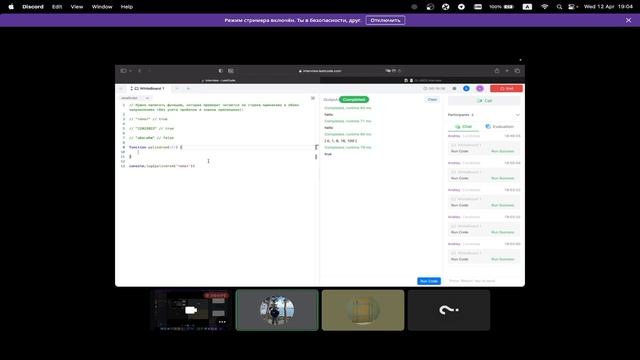Open Wi-Fi status in menu bar
Screen dimensions: 640x360
click(544, 7)
